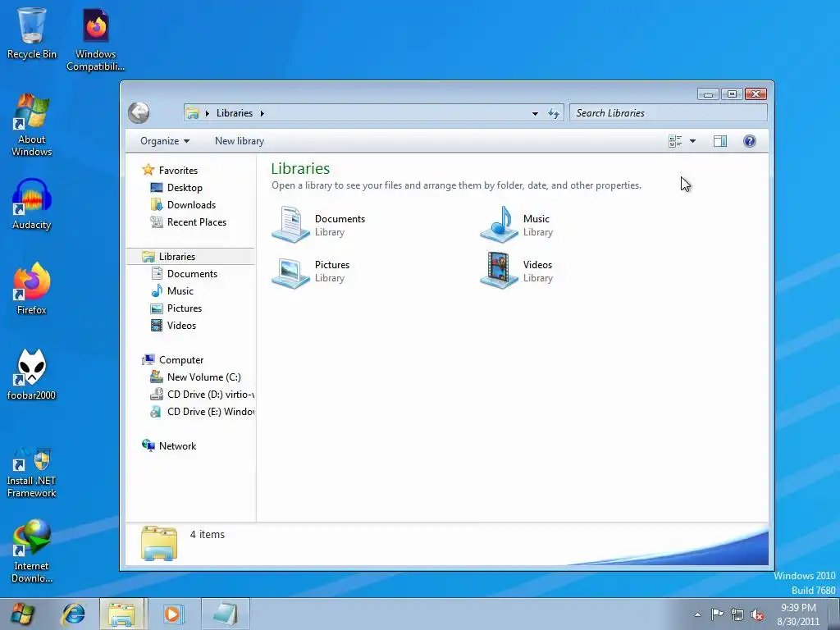Open Windows Compatibility file on desktop
The height and width of the screenshot is (630, 840).
click(x=95, y=39)
